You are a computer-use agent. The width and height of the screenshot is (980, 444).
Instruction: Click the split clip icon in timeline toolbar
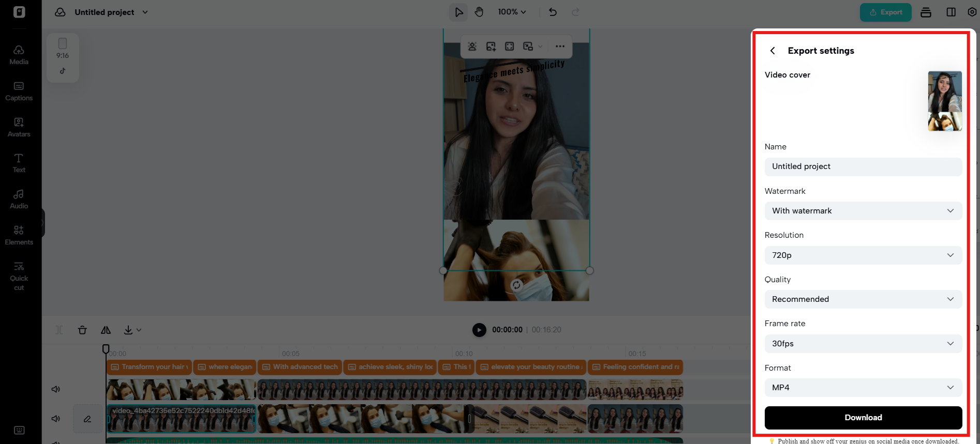click(60, 330)
